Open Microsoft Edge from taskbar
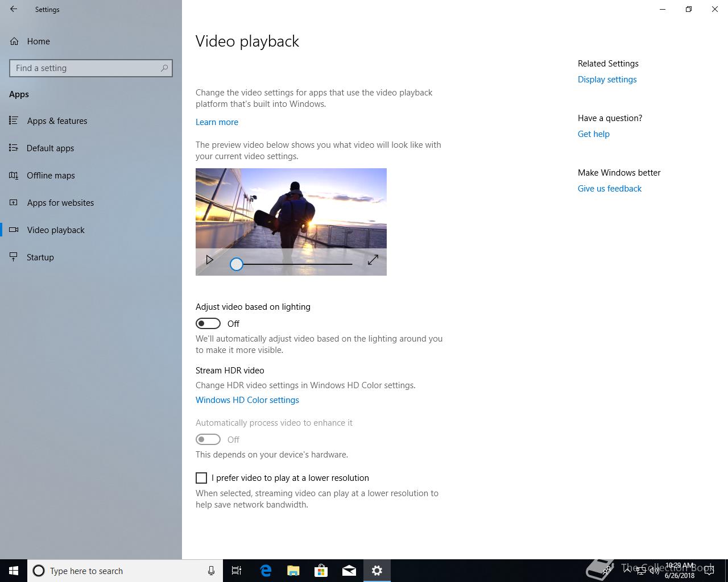This screenshot has height=582, width=728. coord(266,571)
